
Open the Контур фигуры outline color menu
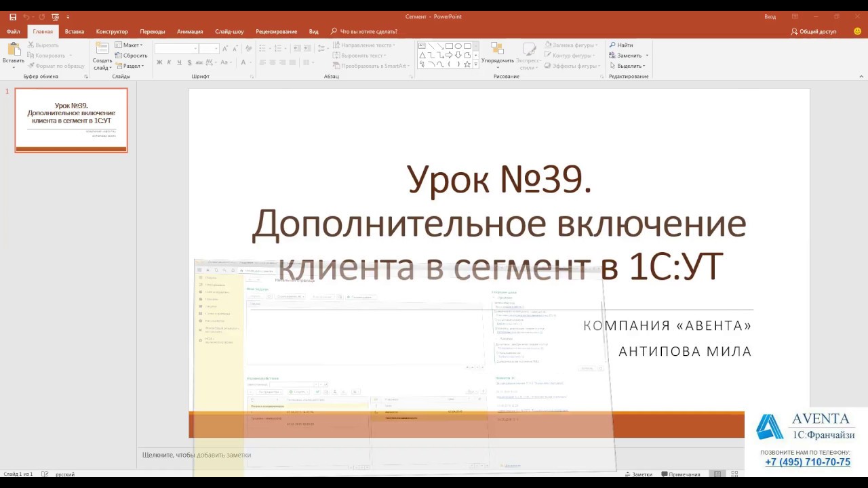coord(571,56)
